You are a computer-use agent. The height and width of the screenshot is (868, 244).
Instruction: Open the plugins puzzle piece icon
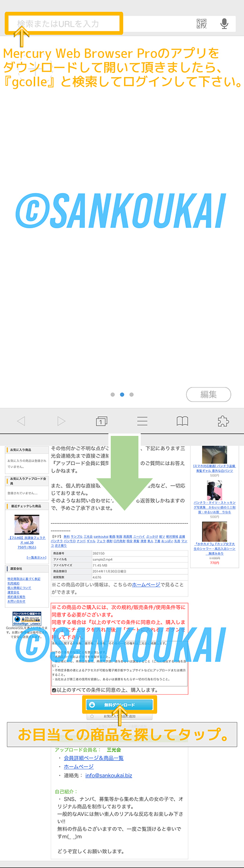(223, 421)
